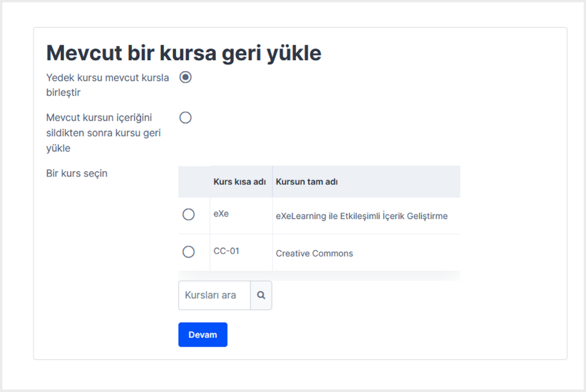This screenshot has height=392, width=586.
Task: Select the eXe course radio button
Action: click(188, 214)
